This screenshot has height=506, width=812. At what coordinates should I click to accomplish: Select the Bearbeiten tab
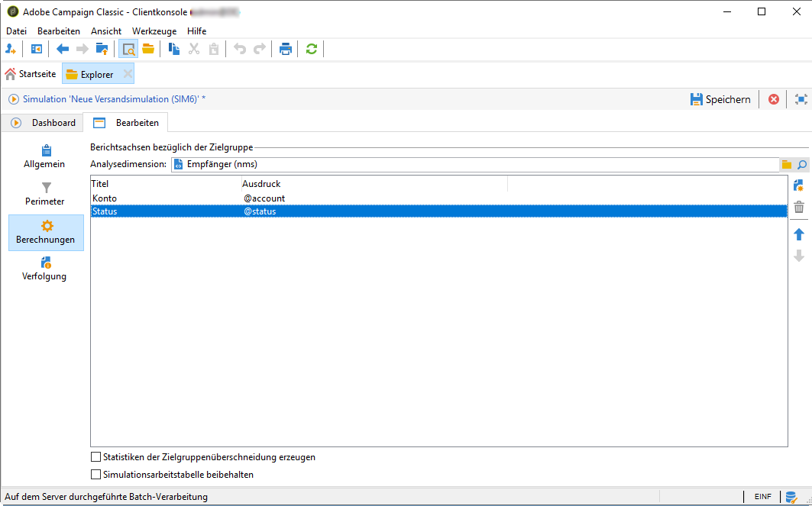[126, 123]
